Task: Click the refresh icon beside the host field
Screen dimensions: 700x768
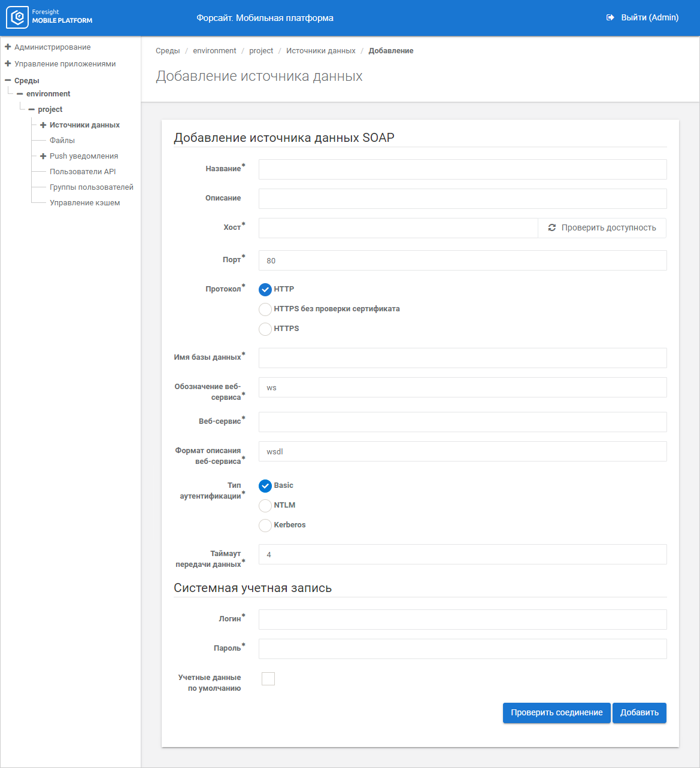Action: pos(552,228)
